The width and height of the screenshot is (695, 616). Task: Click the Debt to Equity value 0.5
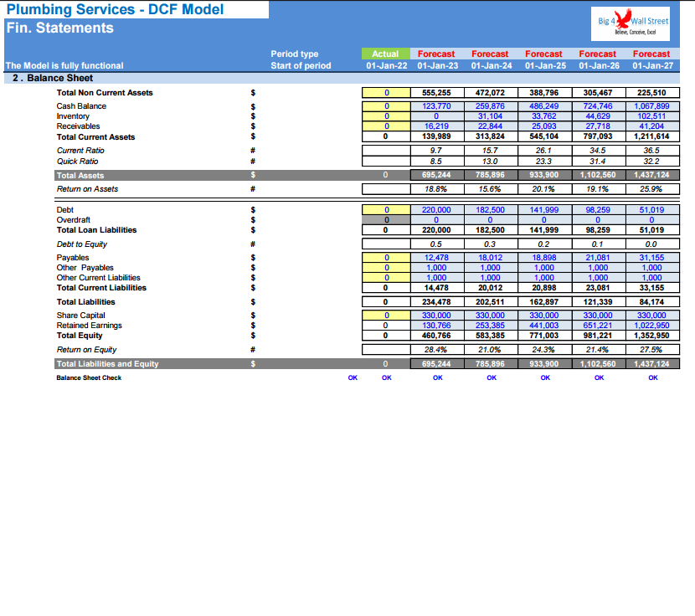coord(437,244)
